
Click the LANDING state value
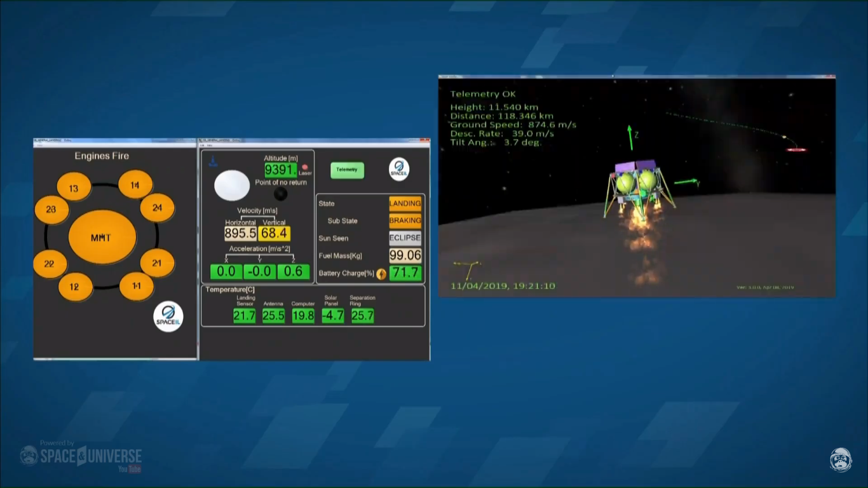(x=405, y=203)
